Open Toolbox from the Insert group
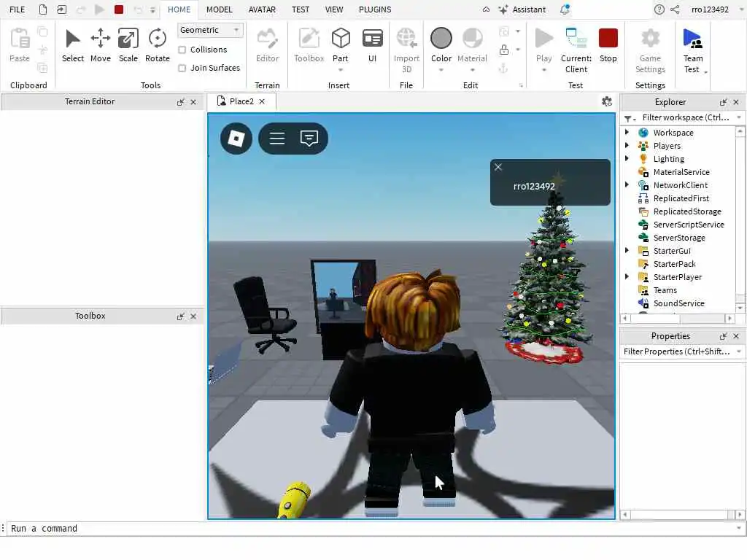This screenshot has height=560, width=747. 309,44
